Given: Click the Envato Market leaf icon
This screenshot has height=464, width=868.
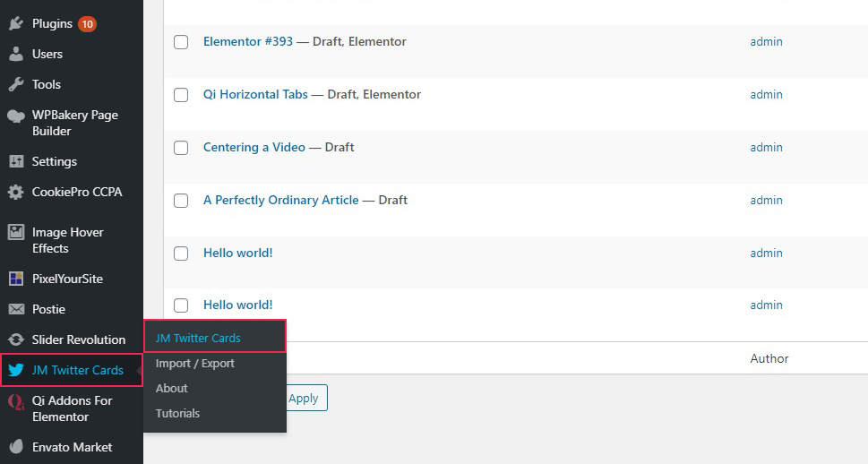Looking at the screenshot, I should tap(16, 447).
